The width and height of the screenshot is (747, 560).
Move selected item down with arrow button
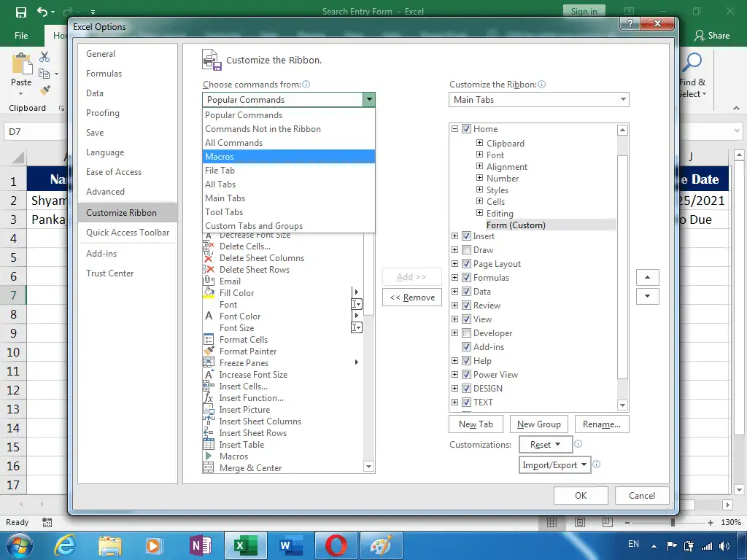pos(648,296)
